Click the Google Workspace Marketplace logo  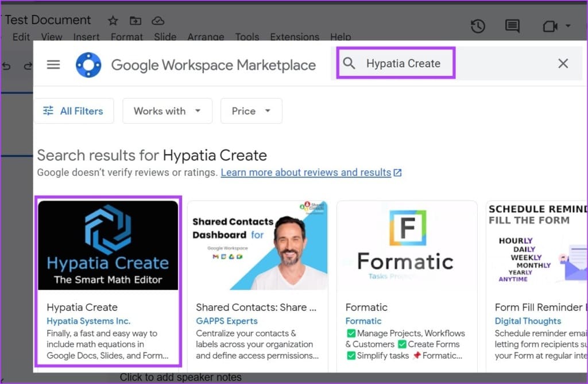click(88, 65)
